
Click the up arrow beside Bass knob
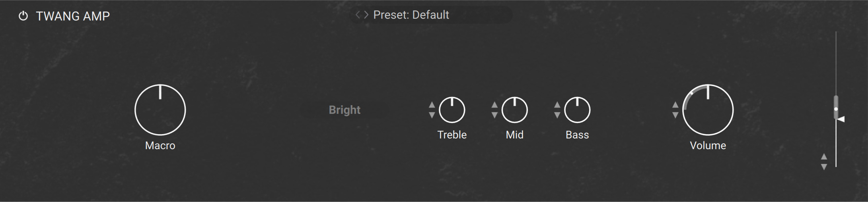point(557,105)
